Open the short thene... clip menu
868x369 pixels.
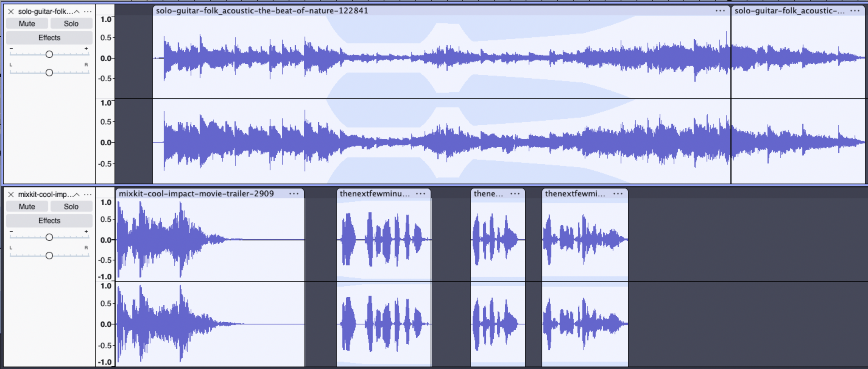point(515,194)
